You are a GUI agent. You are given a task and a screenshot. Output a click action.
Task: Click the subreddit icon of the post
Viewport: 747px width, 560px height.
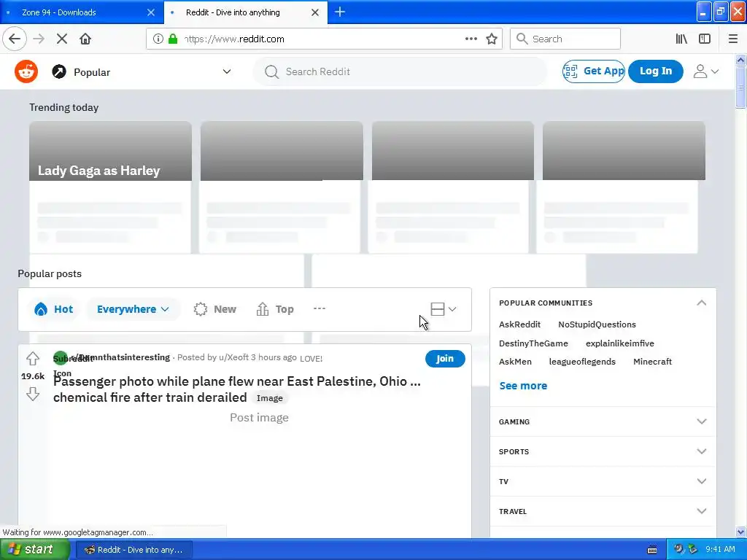pos(61,358)
